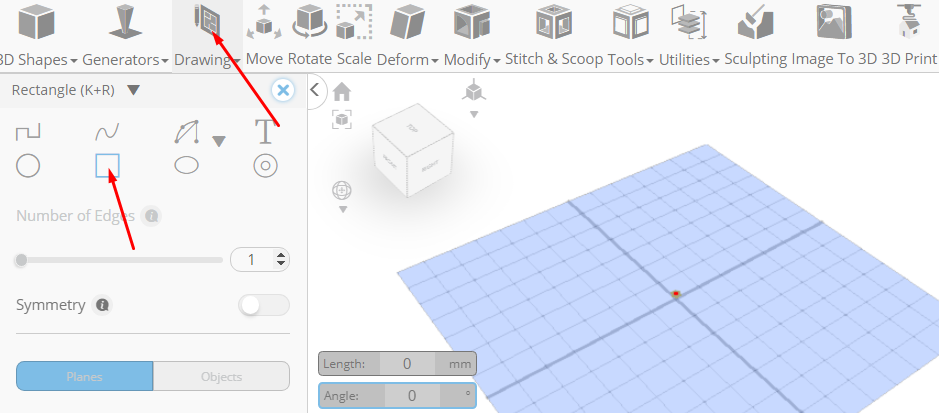Select the concentric circles drawing tool
Screen dimensions: 939x413
tap(265, 166)
